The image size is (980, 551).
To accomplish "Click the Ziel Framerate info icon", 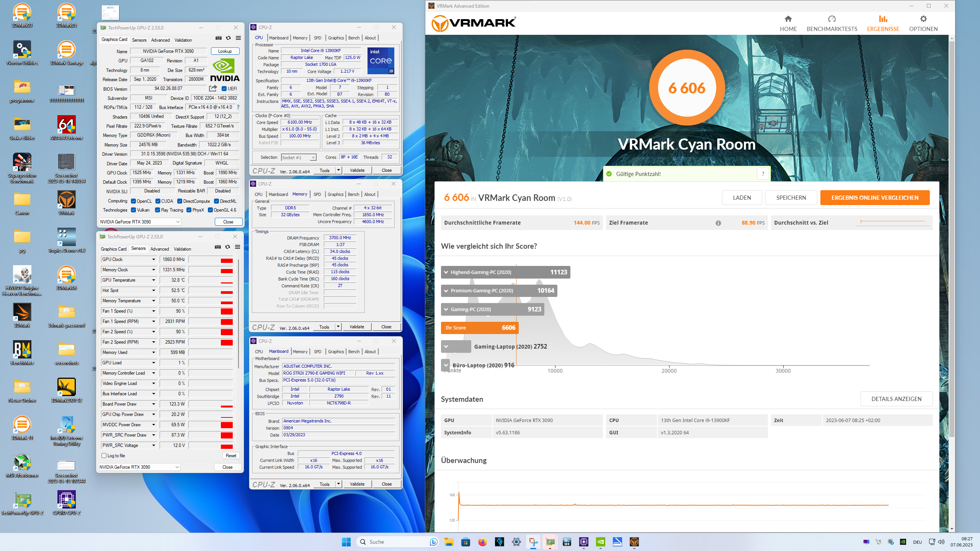I will click(x=718, y=223).
